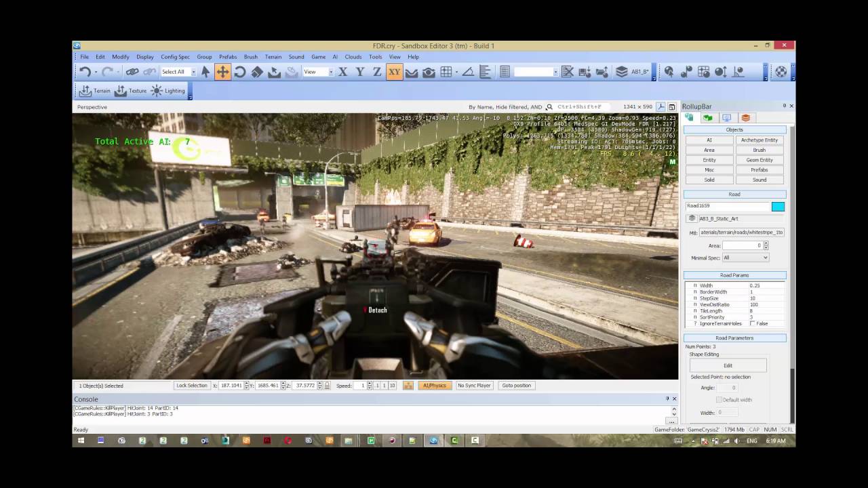Lock movement to Y axis
The image size is (868, 488).
pos(360,72)
